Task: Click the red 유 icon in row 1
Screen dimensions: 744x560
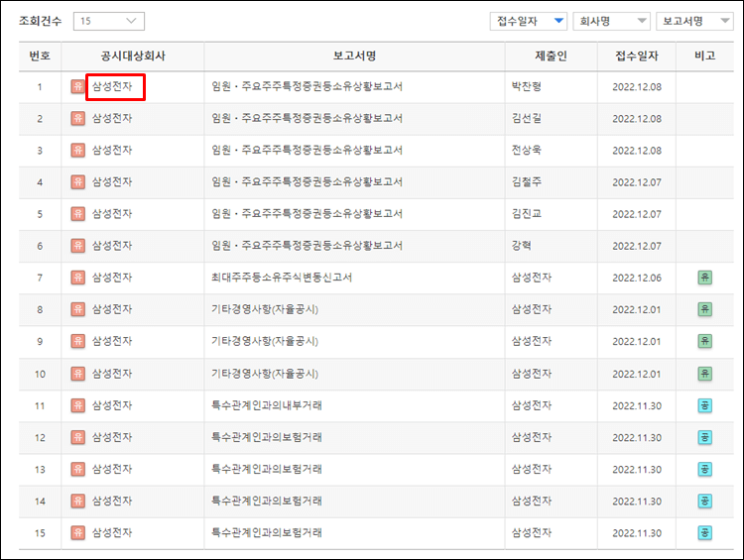Action: coord(77,86)
